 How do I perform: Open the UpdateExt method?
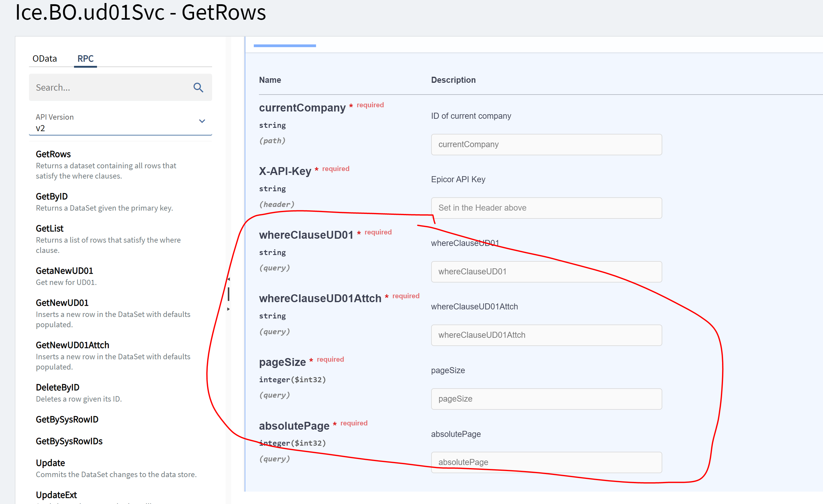pos(56,495)
